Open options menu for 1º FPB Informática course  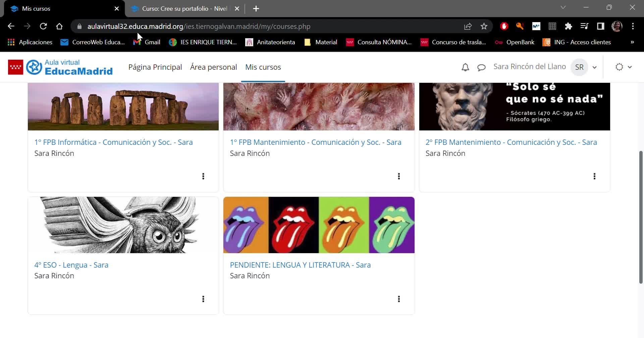[x=203, y=176]
